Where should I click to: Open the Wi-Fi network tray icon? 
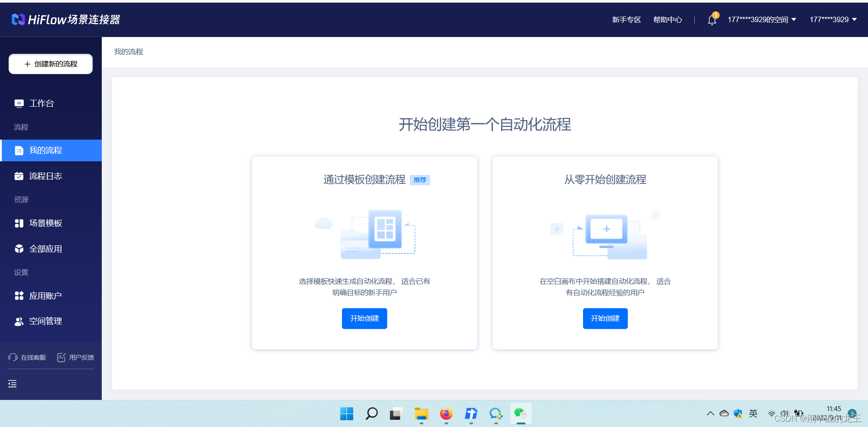(x=772, y=413)
